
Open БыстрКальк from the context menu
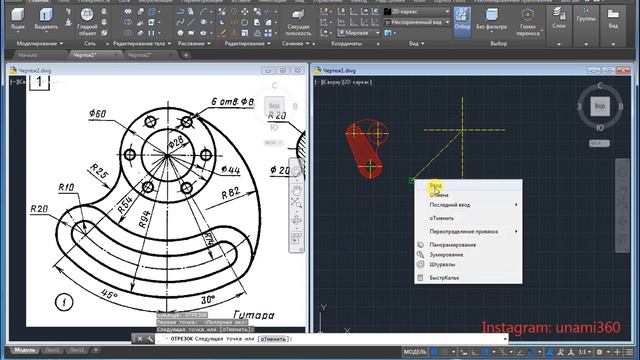[468, 278]
